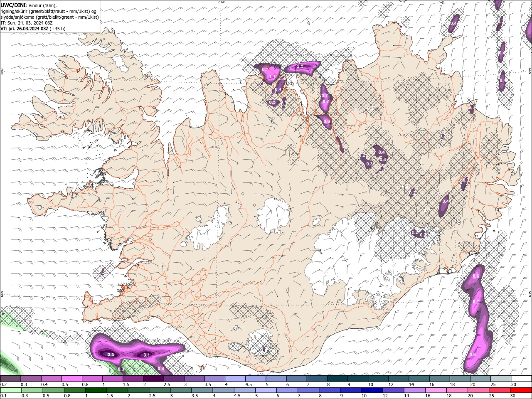The width and height of the screenshot is (532, 399).
Task: Choose the darkest purple swatch labeled 2 in the top legend row
Action: (x=153, y=379)
